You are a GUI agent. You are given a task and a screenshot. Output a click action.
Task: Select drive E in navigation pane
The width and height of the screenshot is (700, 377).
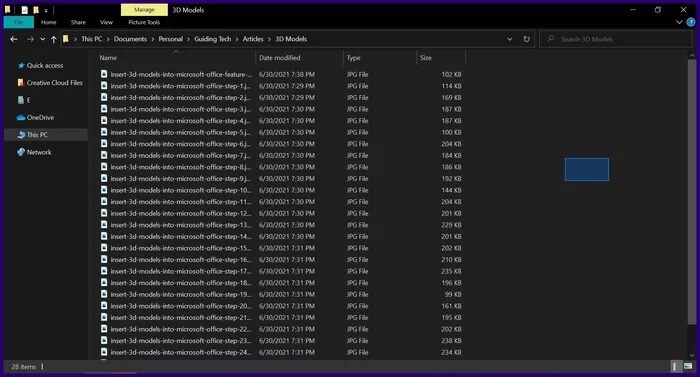24,100
